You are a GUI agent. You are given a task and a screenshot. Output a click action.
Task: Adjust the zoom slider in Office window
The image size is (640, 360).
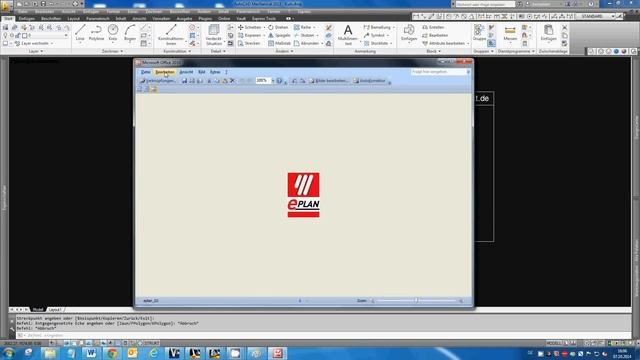coord(416,300)
